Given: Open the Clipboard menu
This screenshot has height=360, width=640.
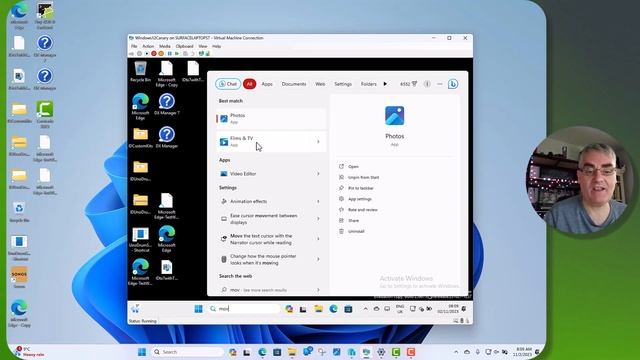Looking at the screenshot, I should pyautogui.click(x=184, y=46).
